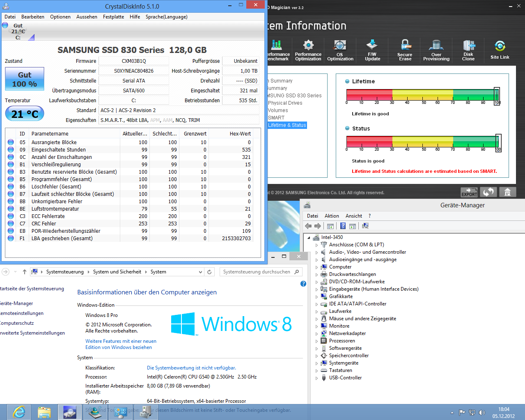525x420 pixels.
Task: Click CrystalDiskInfo icon in the taskbar
Action: (69, 412)
